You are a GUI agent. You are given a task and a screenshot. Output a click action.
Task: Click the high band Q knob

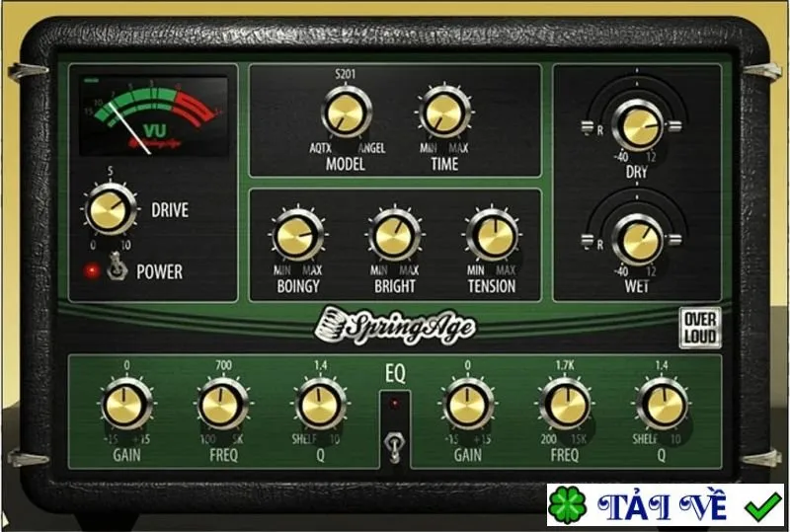662,404
